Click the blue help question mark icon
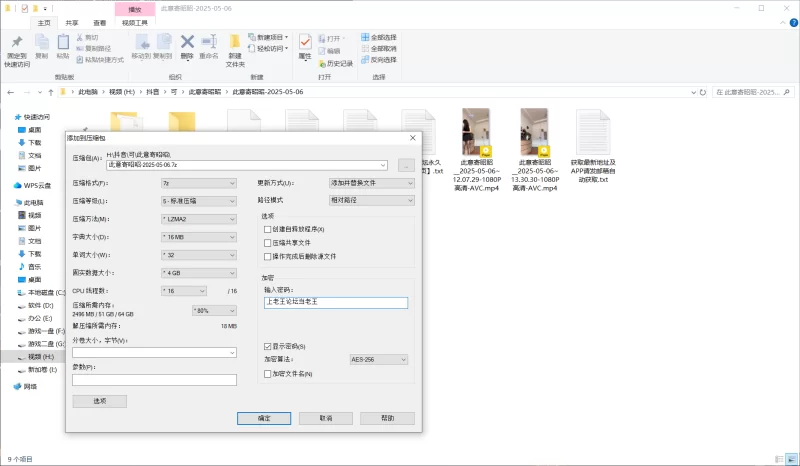 pos(794,23)
